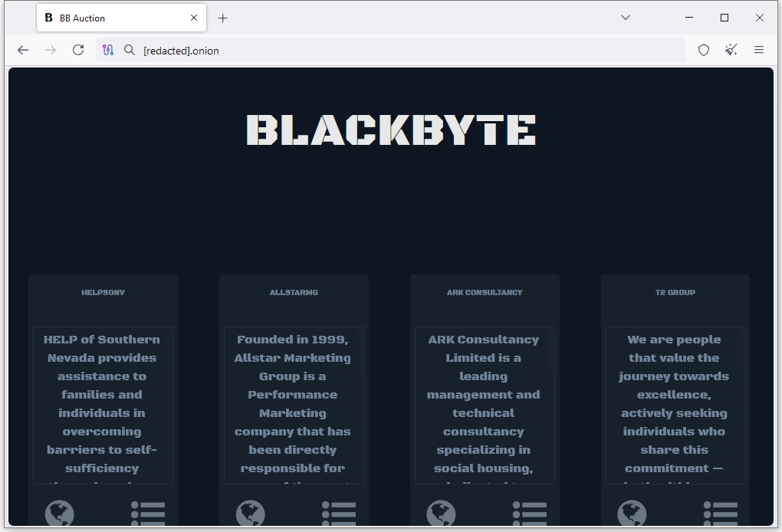Click the globe icon on HELPSONV card
The height and width of the screenshot is (532, 782).
[60, 513]
